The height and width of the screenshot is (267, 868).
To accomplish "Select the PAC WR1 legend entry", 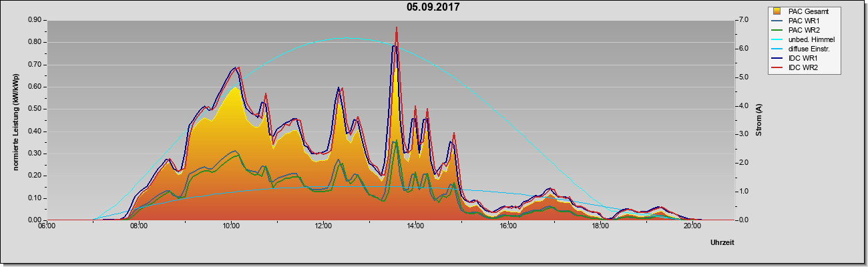I will coord(803,21).
